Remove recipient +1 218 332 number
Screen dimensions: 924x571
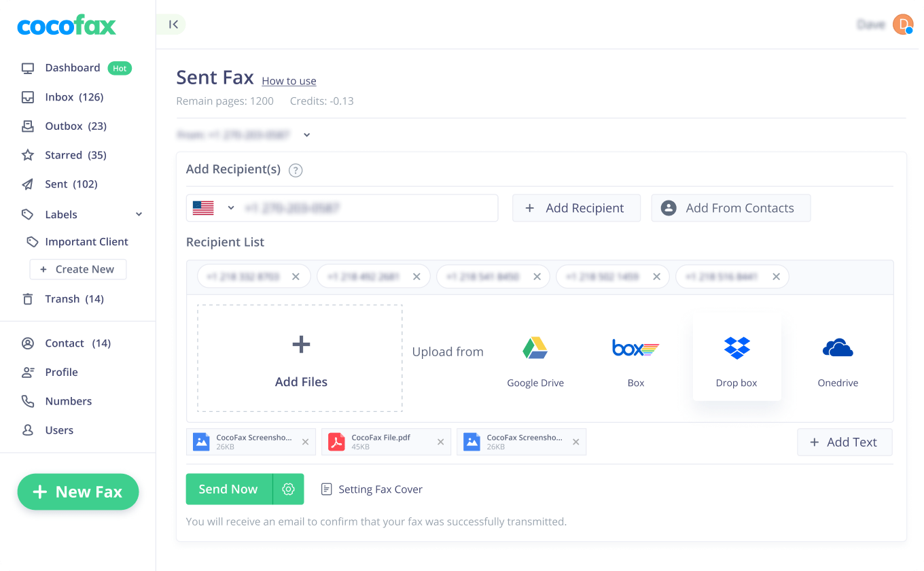coord(296,277)
